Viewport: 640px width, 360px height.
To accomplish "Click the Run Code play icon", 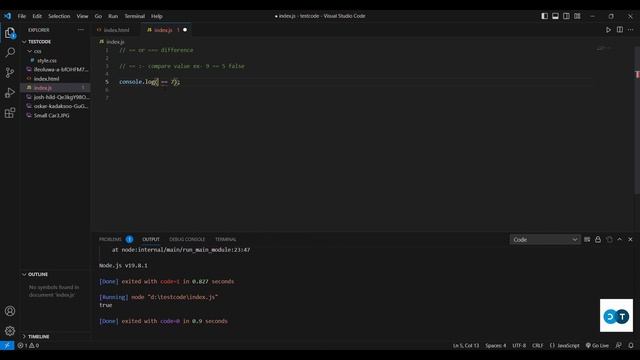I will pyautogui.click(x=608, y=30).
